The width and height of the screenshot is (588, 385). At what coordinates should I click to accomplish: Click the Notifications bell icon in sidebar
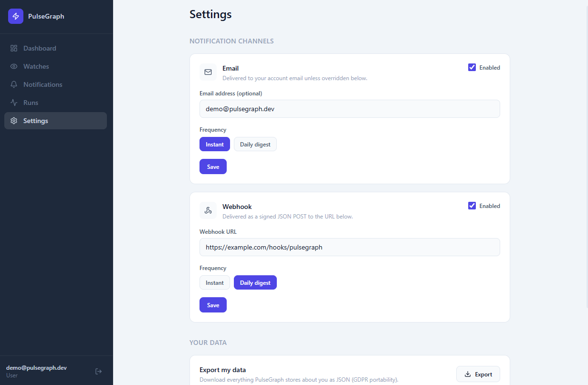(14, 84)
